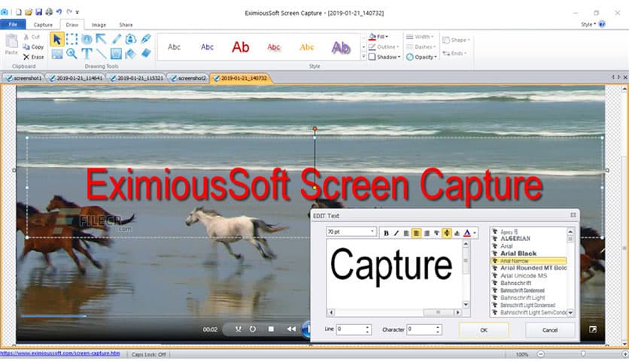Image resolution: width=629 pixels, height=364 pixels.
Task: Switch to the Share ribbon tab
Action: pyautogui.click(x=126, y=25)
